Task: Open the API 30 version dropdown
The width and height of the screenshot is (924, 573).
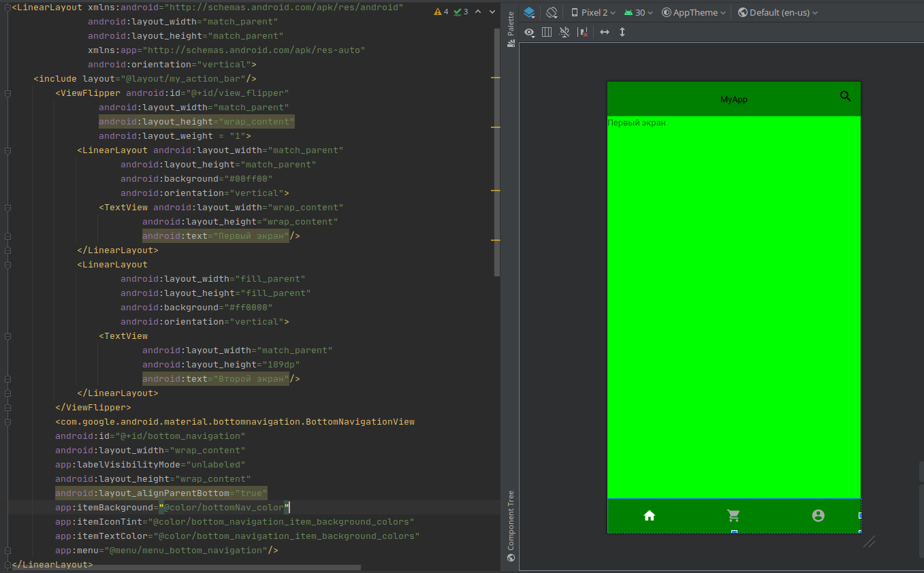Action: [x=639, y=12]
